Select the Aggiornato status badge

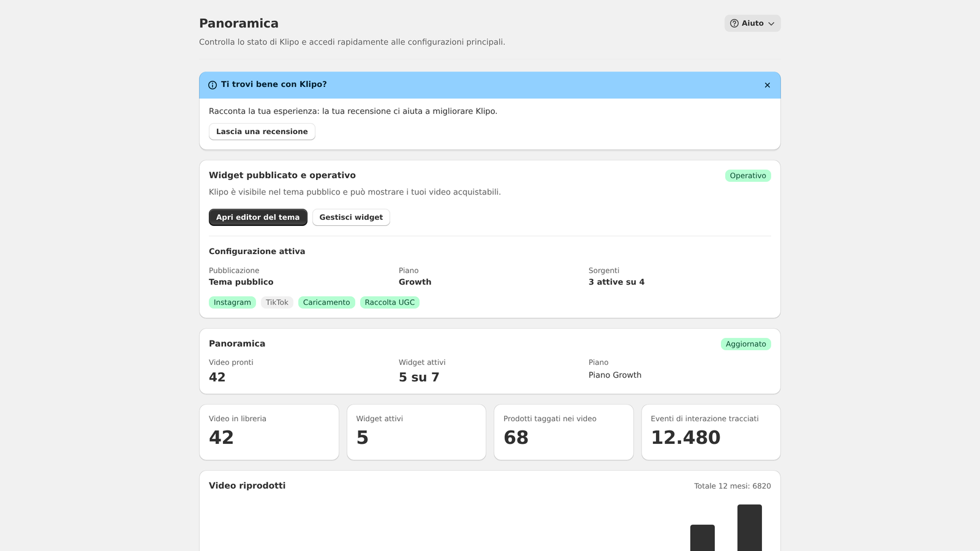[746, 344]
